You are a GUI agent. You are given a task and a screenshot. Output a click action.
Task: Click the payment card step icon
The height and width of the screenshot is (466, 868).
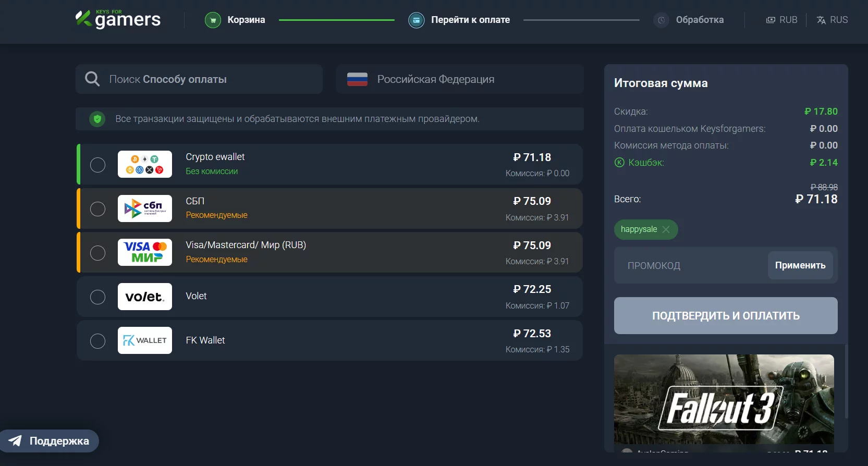click(416, 20)
